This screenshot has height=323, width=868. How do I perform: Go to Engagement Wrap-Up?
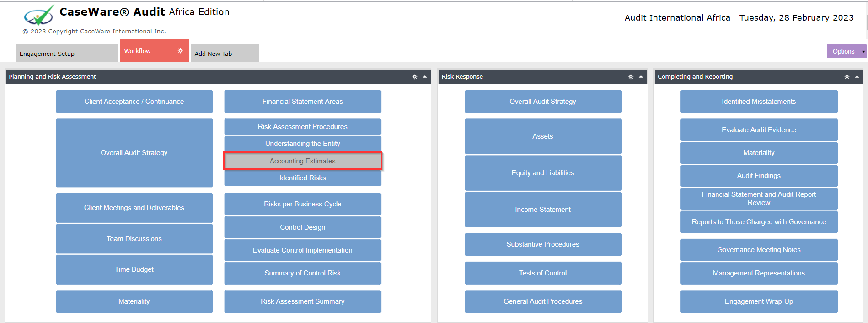pyautogui.click(x=759, y=301)
